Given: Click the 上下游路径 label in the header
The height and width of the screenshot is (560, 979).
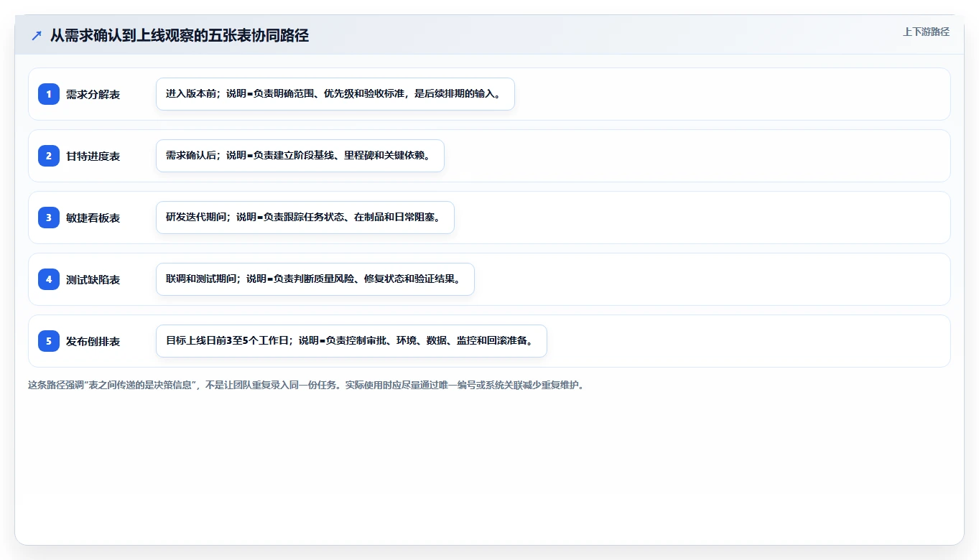Looking at the screenshot, I should point(926,32).
